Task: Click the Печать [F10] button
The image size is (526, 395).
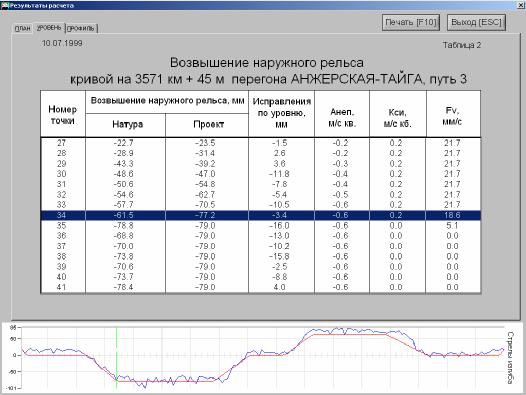Action: 411,22
